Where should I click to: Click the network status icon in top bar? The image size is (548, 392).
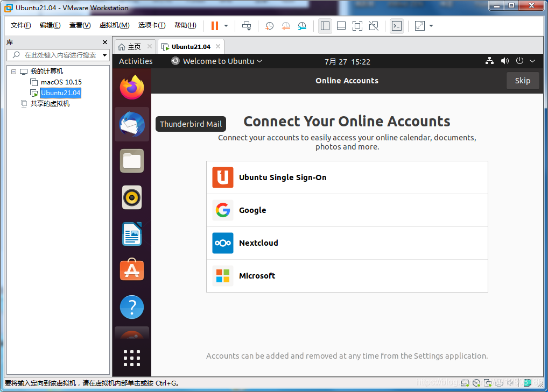tap(490, 61)
